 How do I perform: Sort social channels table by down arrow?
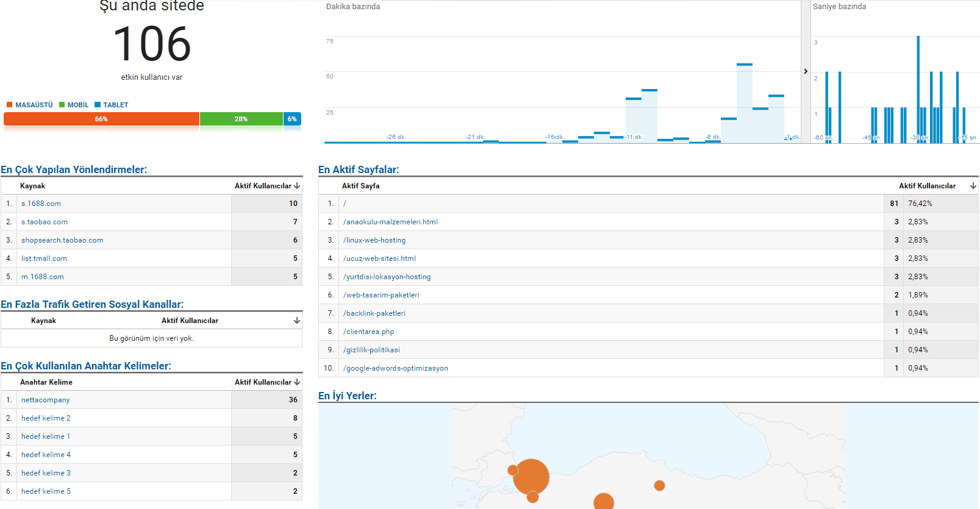pyautogui.click(x=297, y=321)
